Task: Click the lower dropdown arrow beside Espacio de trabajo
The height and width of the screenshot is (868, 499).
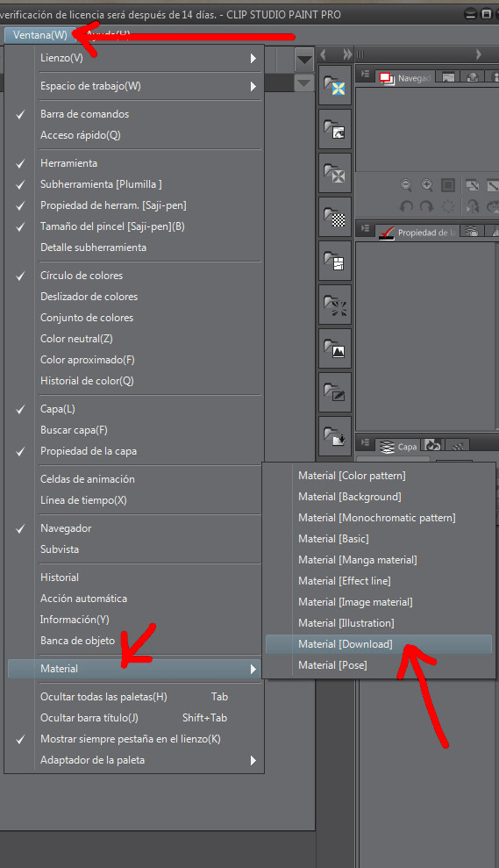Action: coord(304,83)
